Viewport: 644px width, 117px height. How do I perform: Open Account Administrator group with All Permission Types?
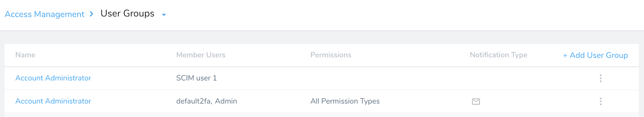(x=53, y=101)
